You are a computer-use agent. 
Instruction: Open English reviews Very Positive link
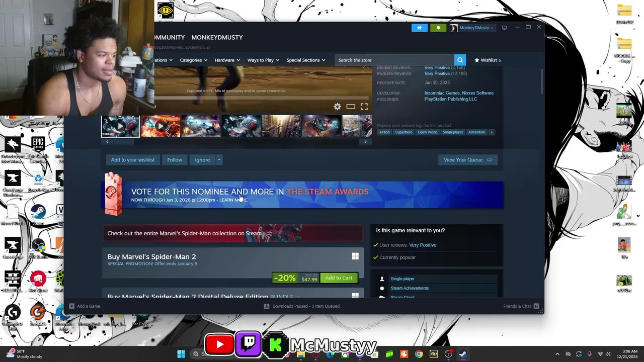[437, 73]
